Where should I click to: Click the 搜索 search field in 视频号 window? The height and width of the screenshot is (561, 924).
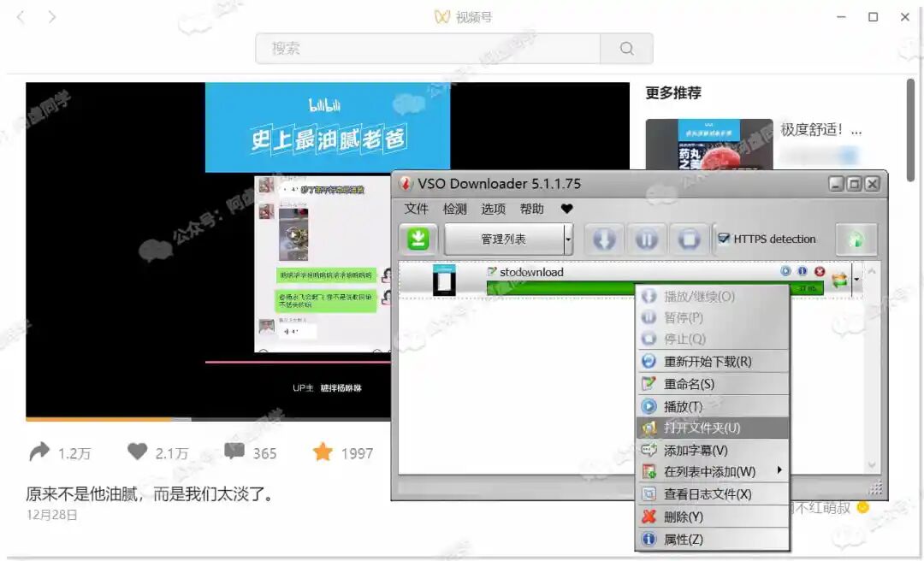click(428, 49)
